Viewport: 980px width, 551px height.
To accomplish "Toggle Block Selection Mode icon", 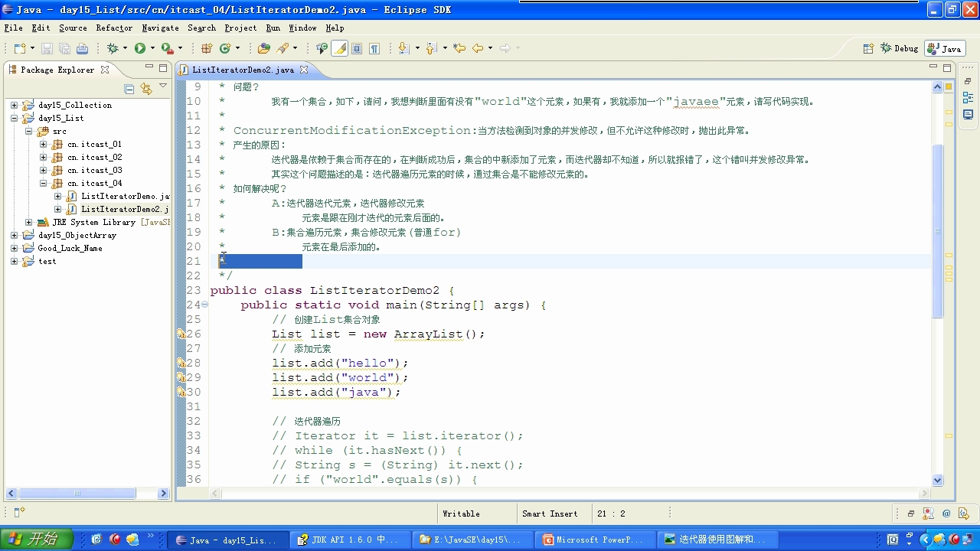I will [x=357, y=48].
